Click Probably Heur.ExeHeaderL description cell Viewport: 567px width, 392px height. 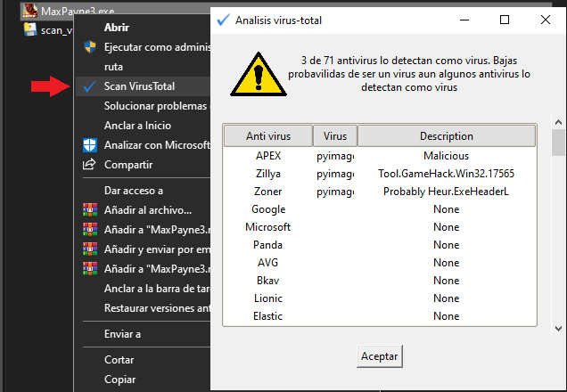click(447, 192)
